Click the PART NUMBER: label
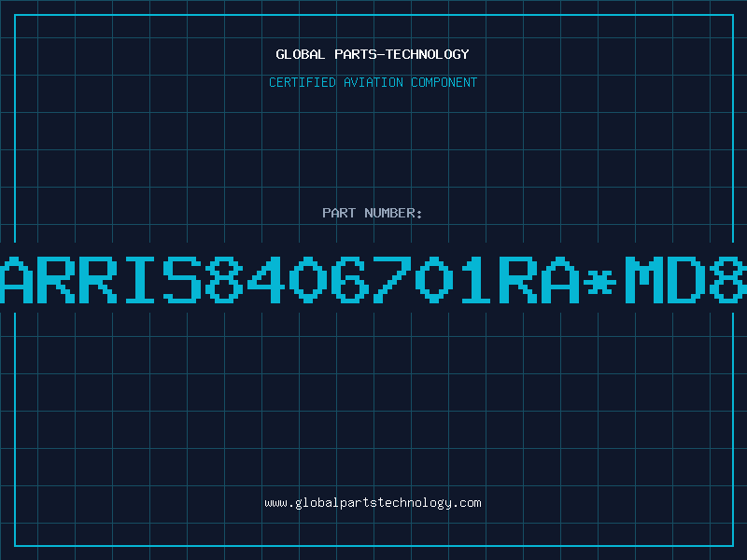The height and width of the screenshot is (560, 747). point(373,213)
